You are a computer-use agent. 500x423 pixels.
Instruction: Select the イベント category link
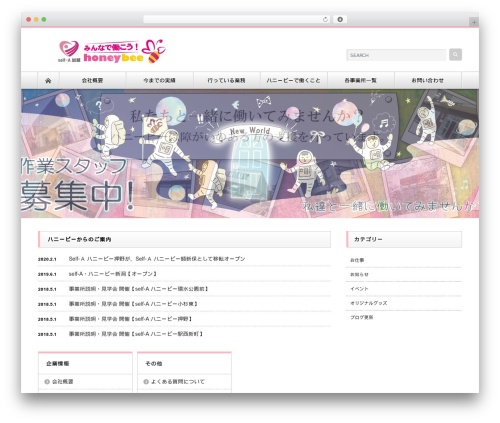click(359, 289)
